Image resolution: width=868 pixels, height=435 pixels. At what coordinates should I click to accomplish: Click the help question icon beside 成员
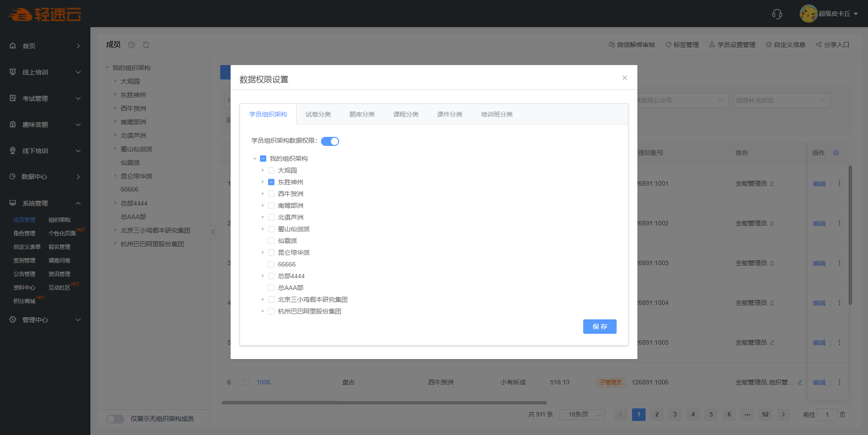[x=132, y=45]
